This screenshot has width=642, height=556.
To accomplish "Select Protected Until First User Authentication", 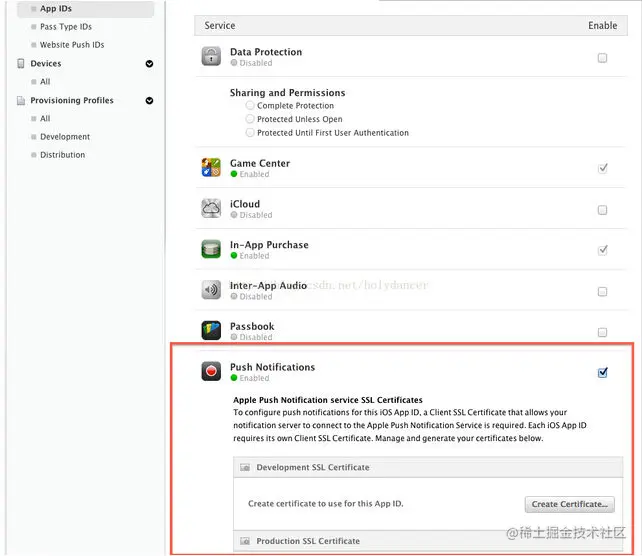I will 250,133.
